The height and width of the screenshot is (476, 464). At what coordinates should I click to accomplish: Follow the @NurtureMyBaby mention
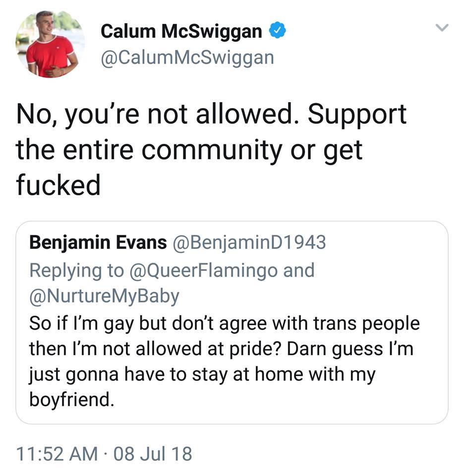104,297
